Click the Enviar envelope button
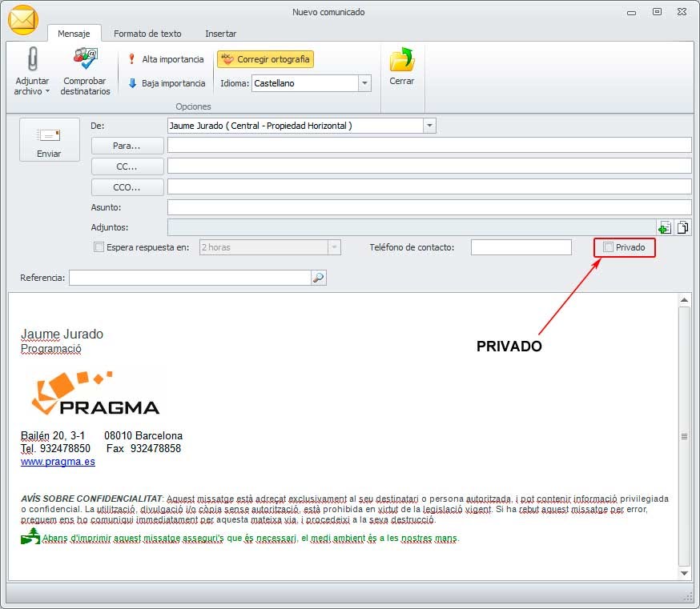This screenshot has width=700, height=609. 49,140
